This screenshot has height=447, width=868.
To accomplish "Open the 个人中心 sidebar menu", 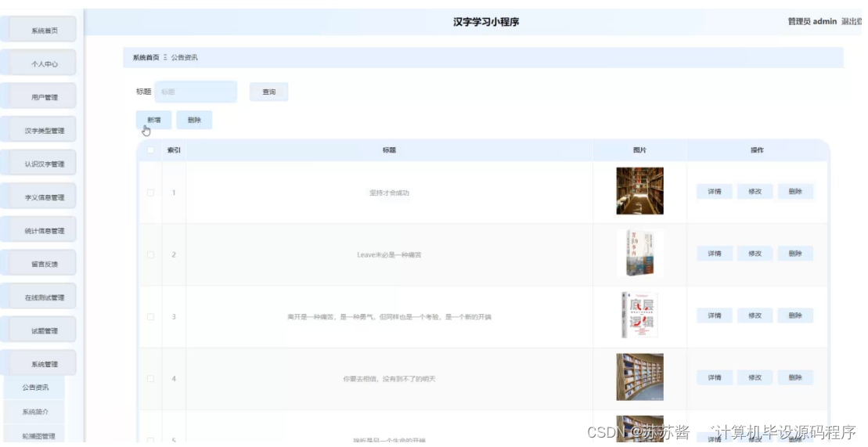I will pyautogui.click(x=39, y=63).
